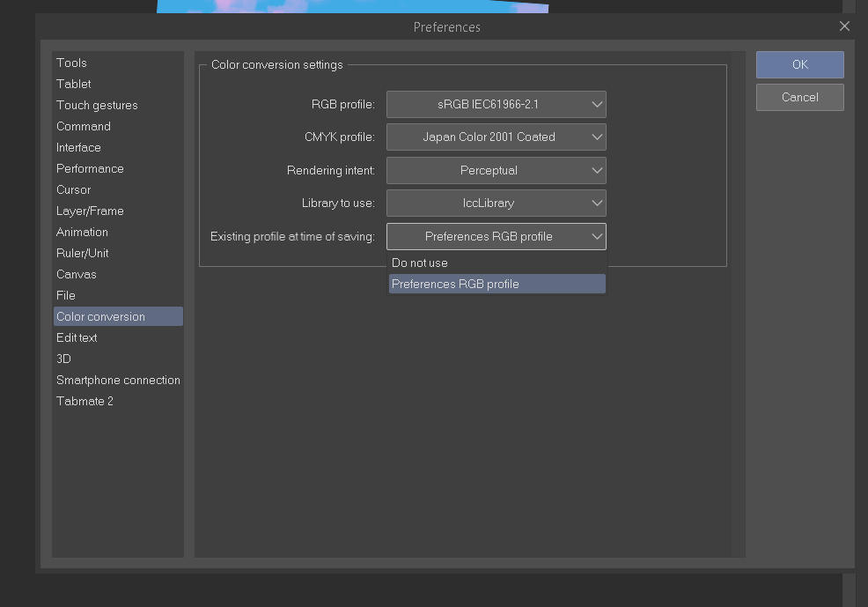Screen dimensions: 868x607
Task: Open the Tools preferences category
Action: (x=118, y=63)
